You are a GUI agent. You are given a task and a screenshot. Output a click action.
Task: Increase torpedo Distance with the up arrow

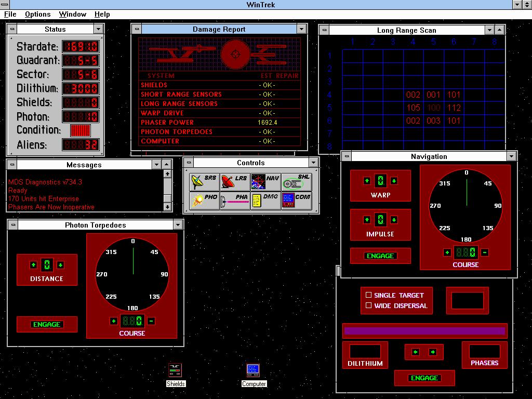(33, 265)
